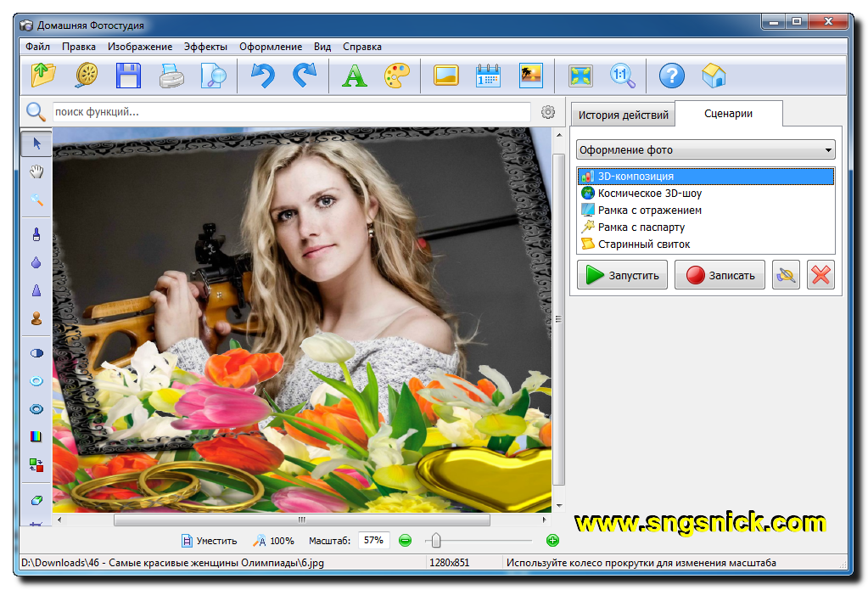Click the green plus zoom in button
The image size is (868, 590).
[x=552, y=540]
